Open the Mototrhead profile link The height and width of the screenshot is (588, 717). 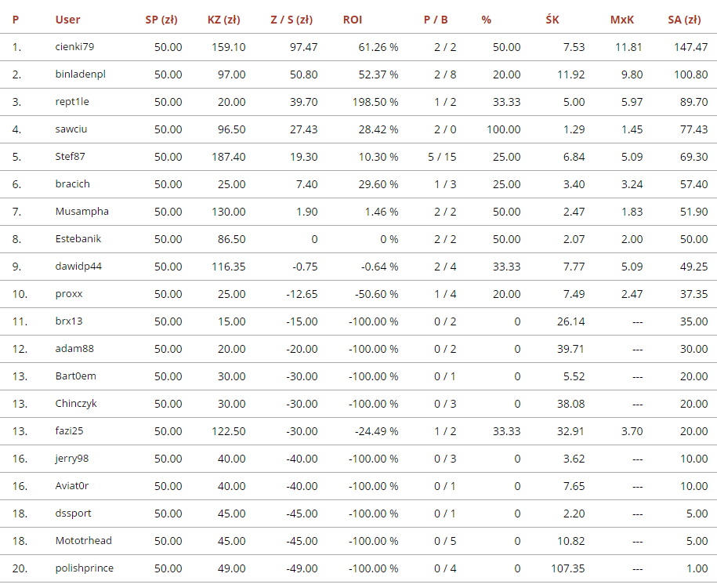83,541
